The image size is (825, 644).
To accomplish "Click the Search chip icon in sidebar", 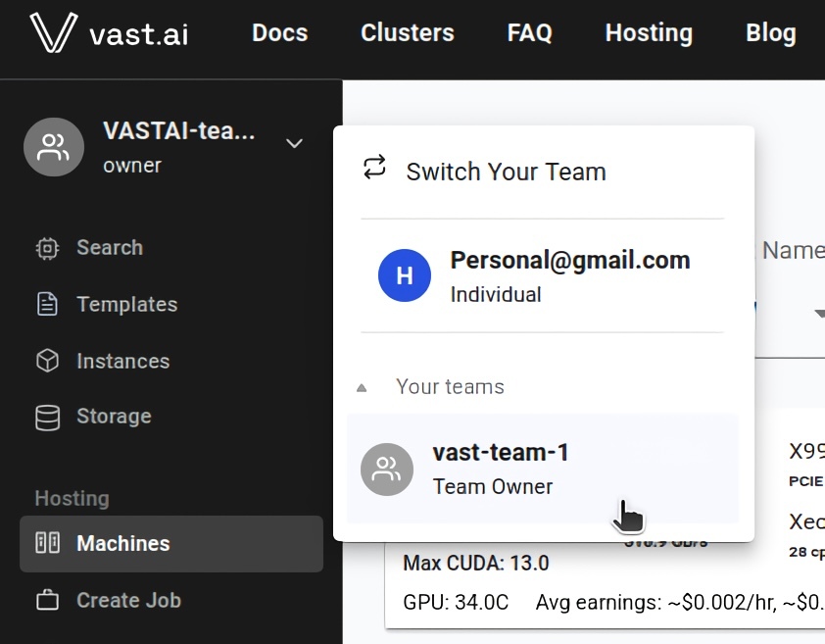I will [47, 248].
